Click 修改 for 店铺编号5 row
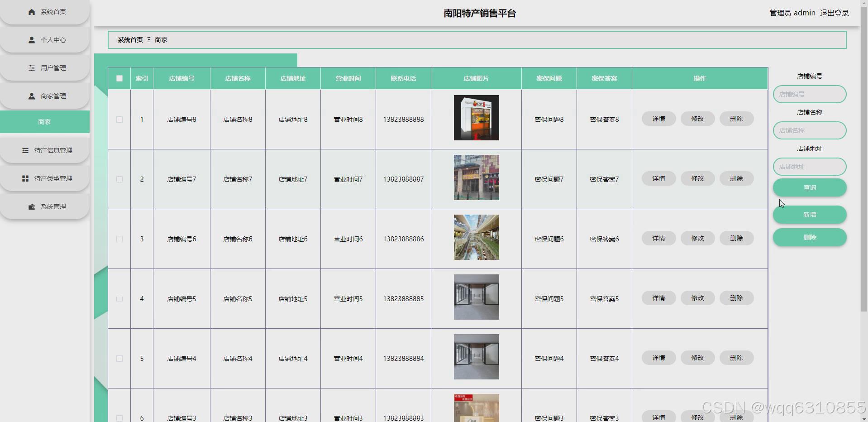 coord(698,298)
